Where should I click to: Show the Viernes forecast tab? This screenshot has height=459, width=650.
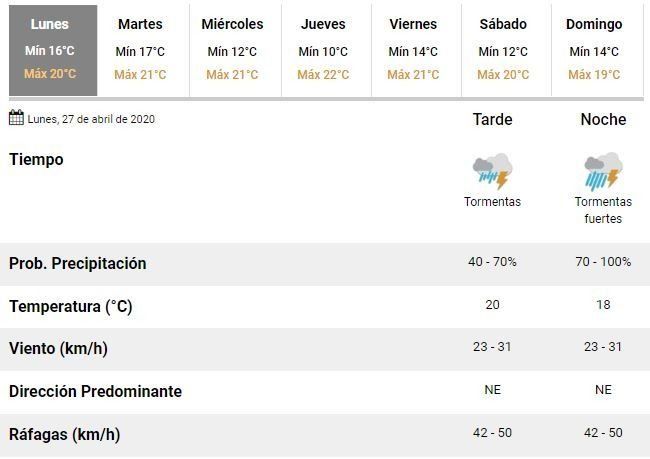(413, 50)
